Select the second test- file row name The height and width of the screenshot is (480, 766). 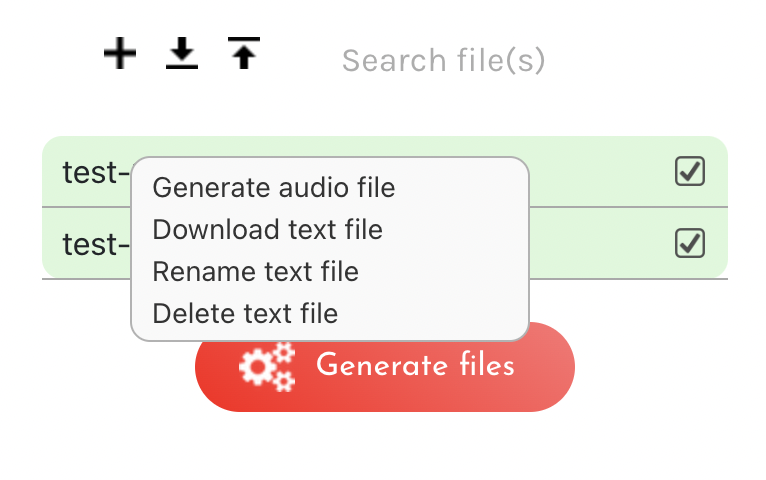click(96, 244)
